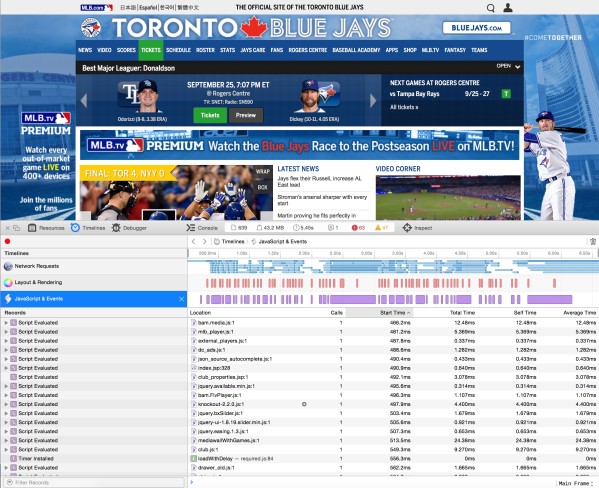Click the go-to arrow beside knockout-2.2.0.js
Image resolution: width=599 pixels, height=488 pixels.
tap(304, 404)
